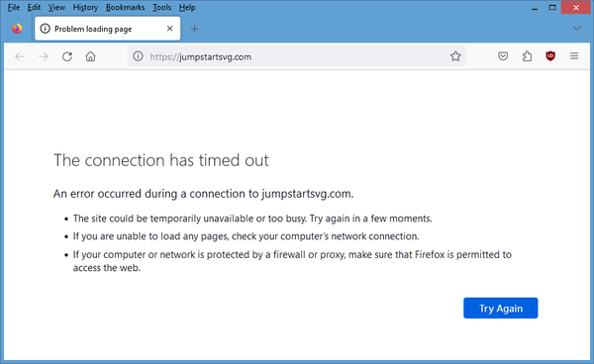Open the File menu
The image size is (594, 364).
click(14, 7)
